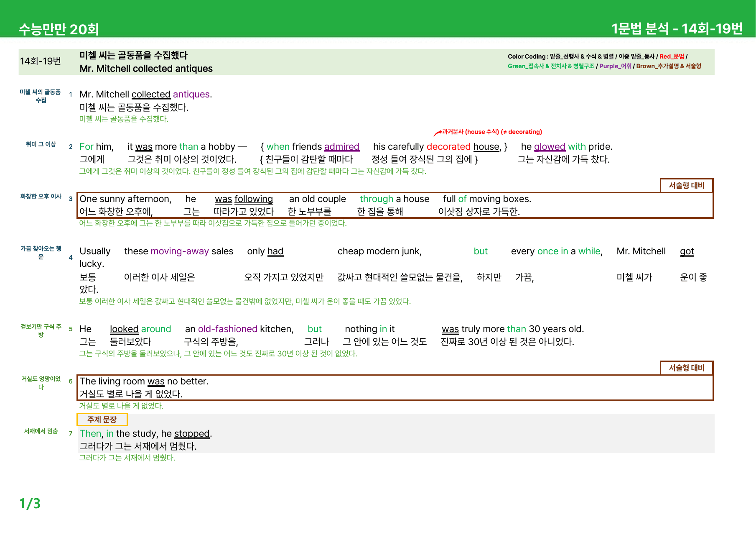
Task: Click the 'Brown_추가설명 & 서술형' legend entry
Action: click(x=669, y=66)
